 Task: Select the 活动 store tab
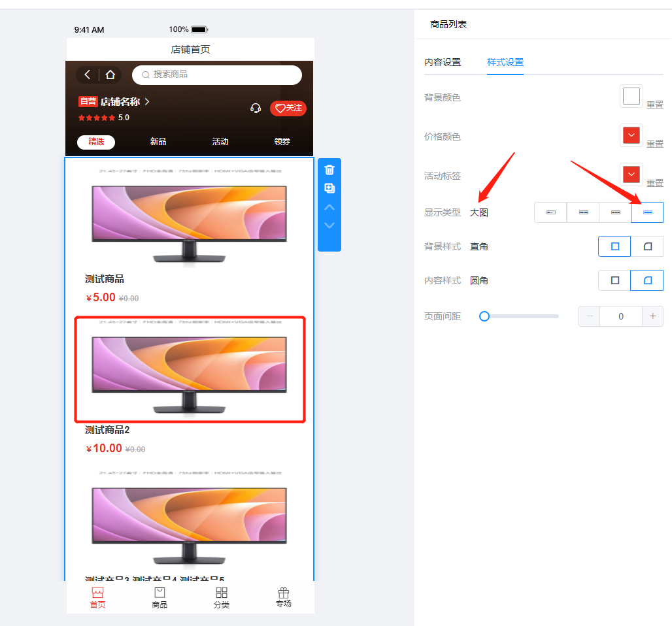[x=220, y=141]
